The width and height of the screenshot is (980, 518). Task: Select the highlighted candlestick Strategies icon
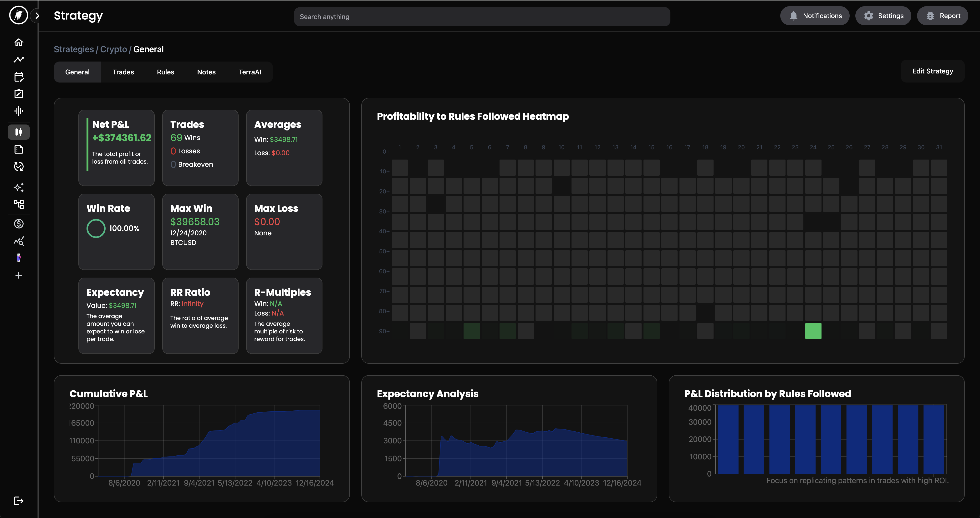coord(19,132)
